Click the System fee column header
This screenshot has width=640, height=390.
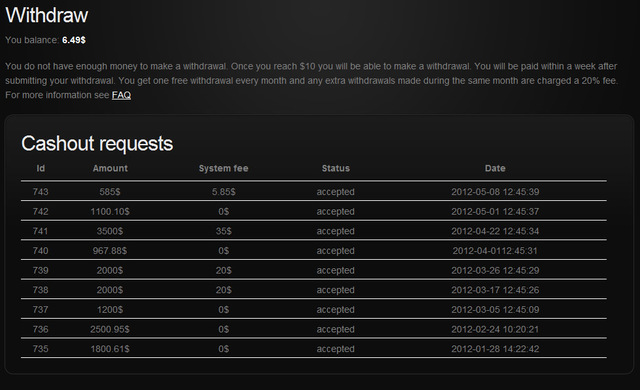(x=223, y=168)
